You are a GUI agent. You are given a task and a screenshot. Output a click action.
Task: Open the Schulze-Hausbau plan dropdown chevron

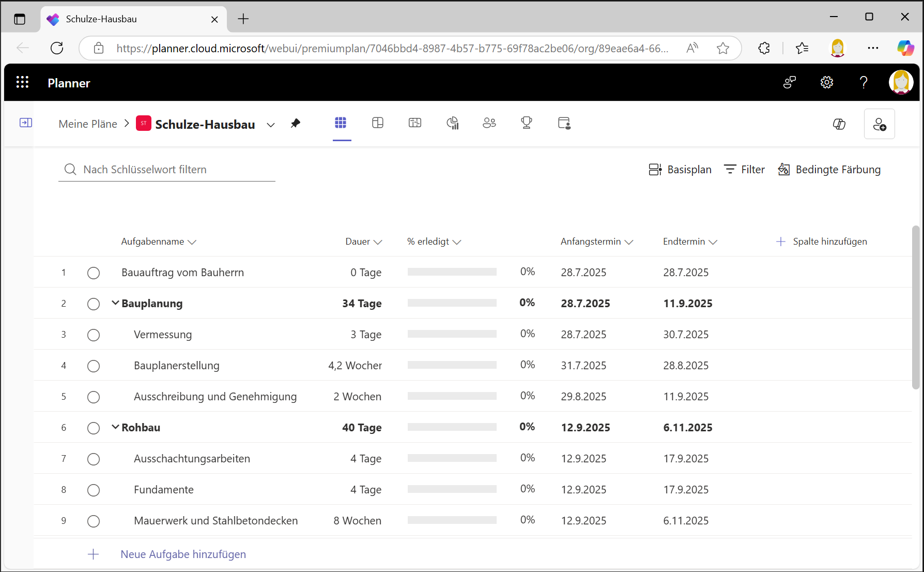271,125
